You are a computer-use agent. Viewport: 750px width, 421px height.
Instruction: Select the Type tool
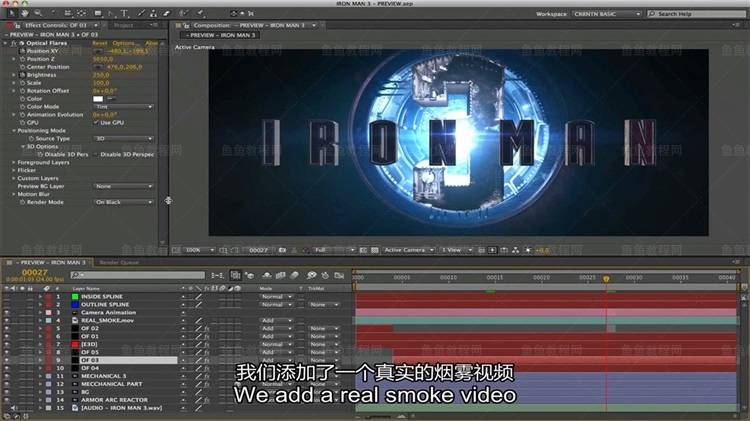[124, 13]
